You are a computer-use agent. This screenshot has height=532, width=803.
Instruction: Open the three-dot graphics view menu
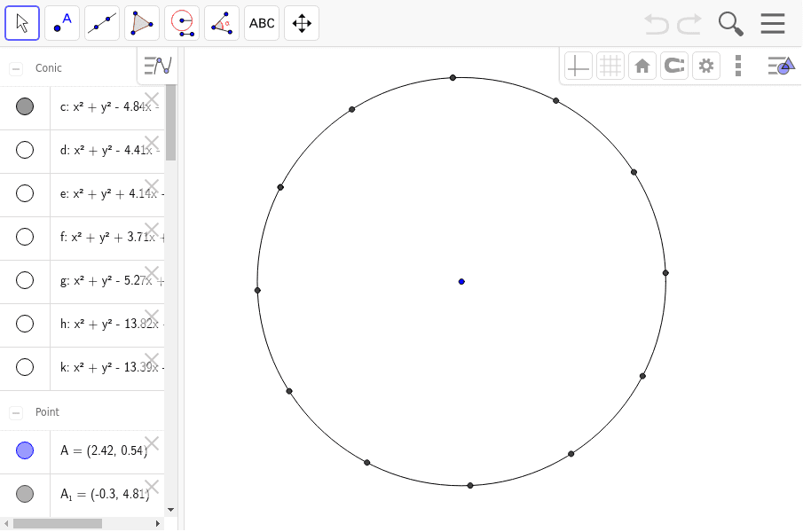point(737,65)
